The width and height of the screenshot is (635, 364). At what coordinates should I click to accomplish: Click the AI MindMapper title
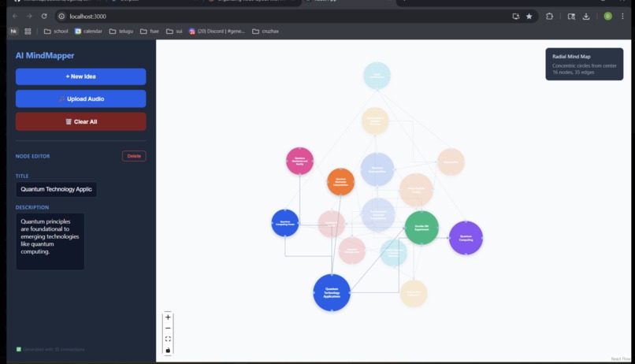pyautogui.click(x=45, y=55)
